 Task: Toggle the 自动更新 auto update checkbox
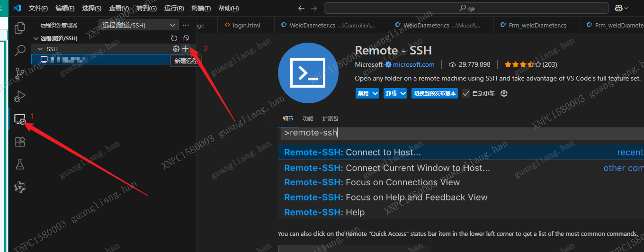click(x=466, y=93)
